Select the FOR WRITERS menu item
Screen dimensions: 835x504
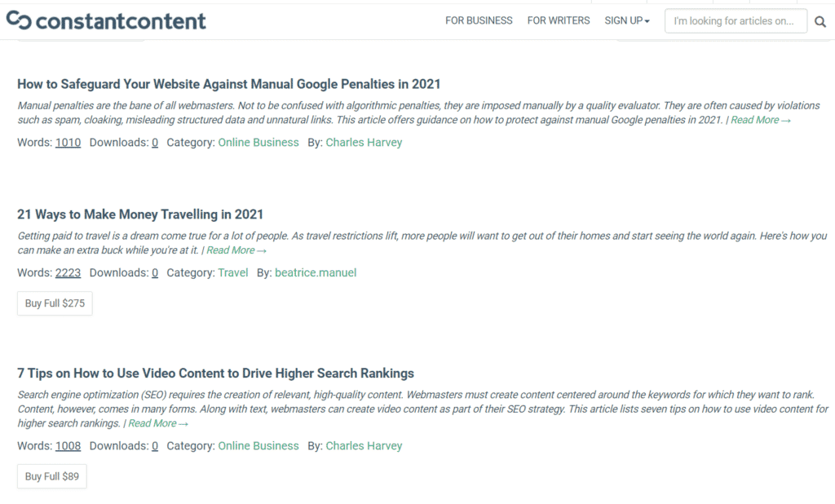559,20
